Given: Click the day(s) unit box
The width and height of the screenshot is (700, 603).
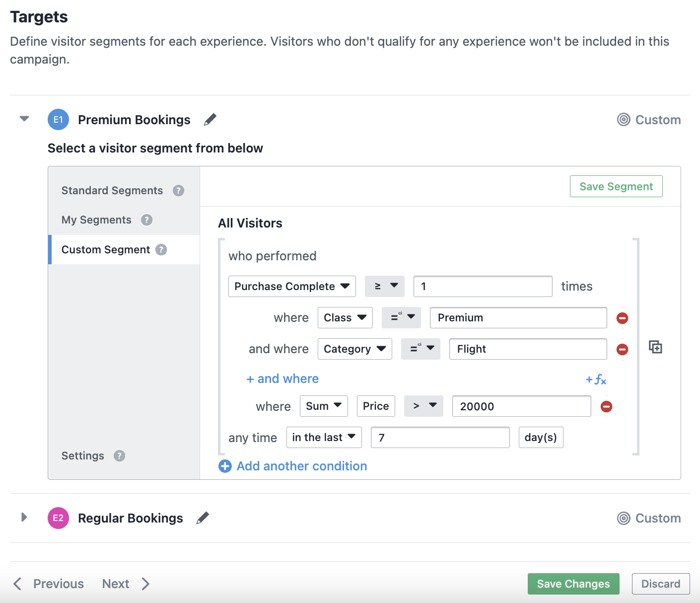Looking at the screenshot, I should [541, 437].
